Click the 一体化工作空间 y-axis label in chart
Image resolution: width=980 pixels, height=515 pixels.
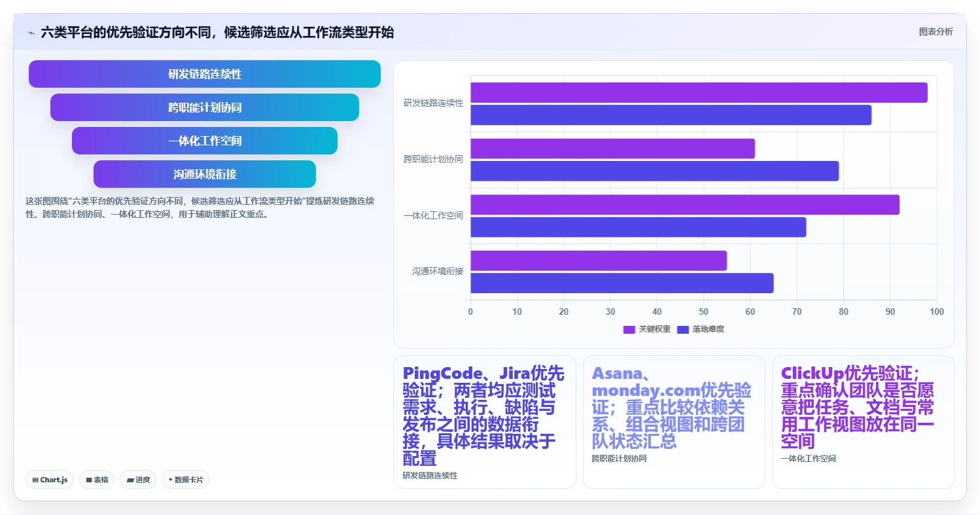pyautogui.click(x=433, y=215)
